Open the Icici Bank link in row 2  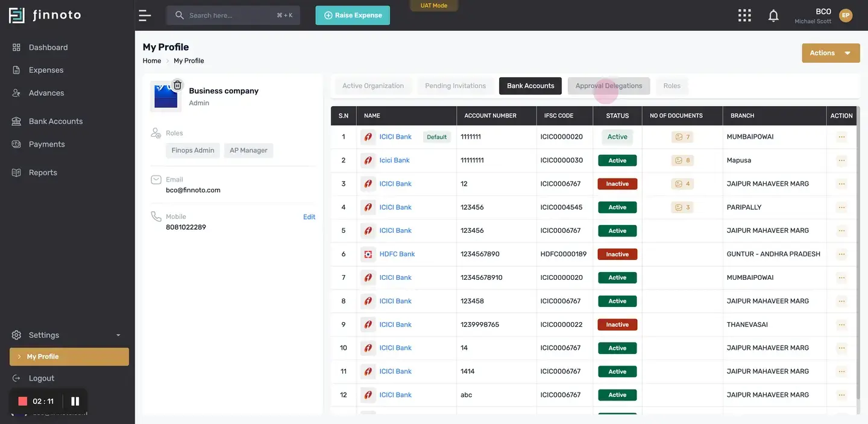click(394, 160)
